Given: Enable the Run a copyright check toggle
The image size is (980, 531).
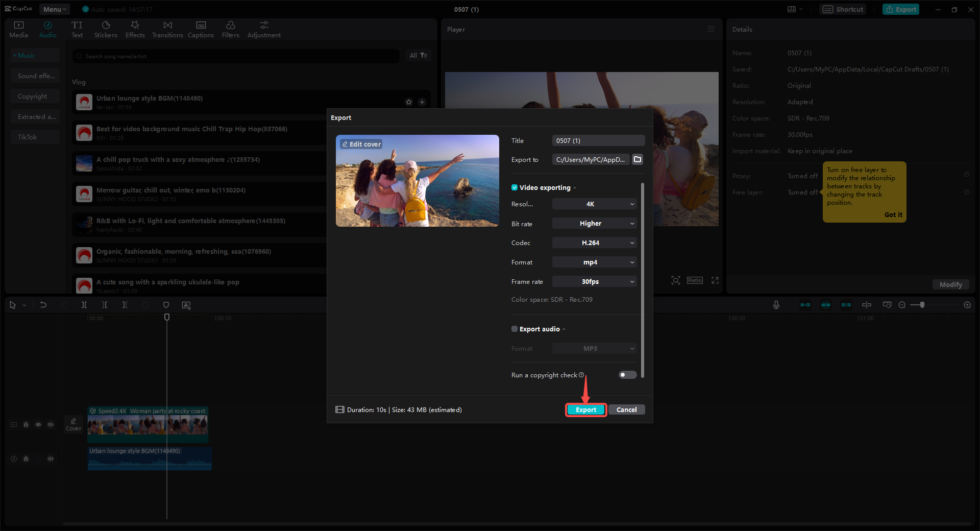Looking at the screenshot, I should (627, 375).
